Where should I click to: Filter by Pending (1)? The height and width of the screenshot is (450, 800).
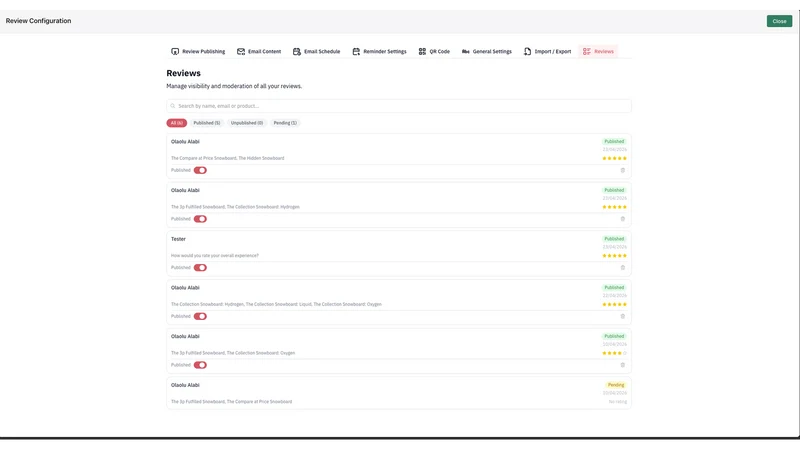pos(285,123)
